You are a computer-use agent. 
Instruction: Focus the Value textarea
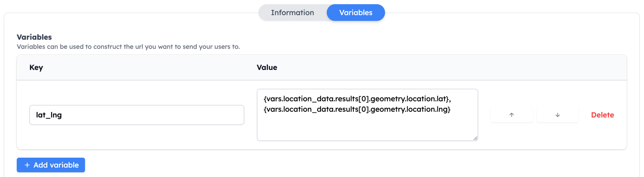[367, 115]
